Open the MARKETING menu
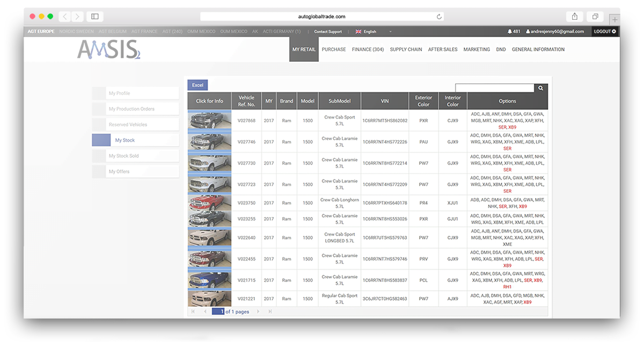The width and height of the screenshot is (644, 347). pyautogui.click(x=477, y=49)
